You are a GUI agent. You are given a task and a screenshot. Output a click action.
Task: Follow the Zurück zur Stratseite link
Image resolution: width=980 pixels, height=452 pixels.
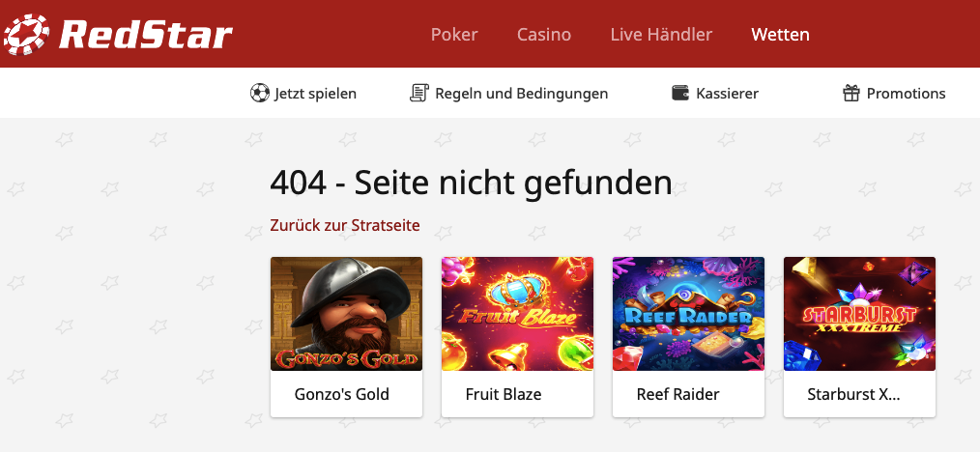pyautogui.click(x=345, y=225)
